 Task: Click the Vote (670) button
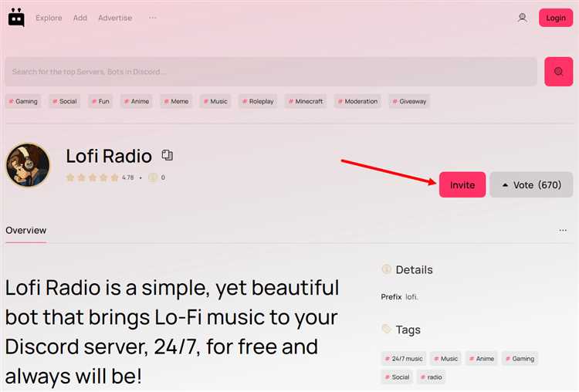click(x=531, y=184)
